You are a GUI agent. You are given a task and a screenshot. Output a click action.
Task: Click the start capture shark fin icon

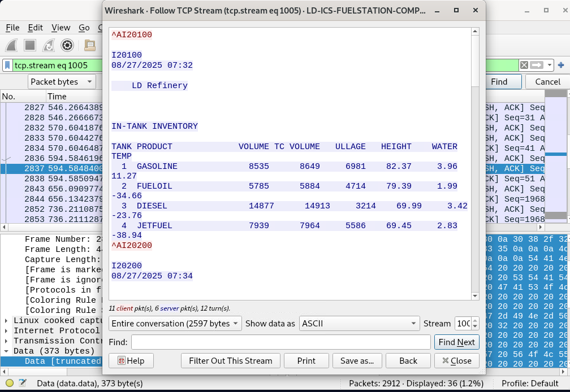[12, 46]
